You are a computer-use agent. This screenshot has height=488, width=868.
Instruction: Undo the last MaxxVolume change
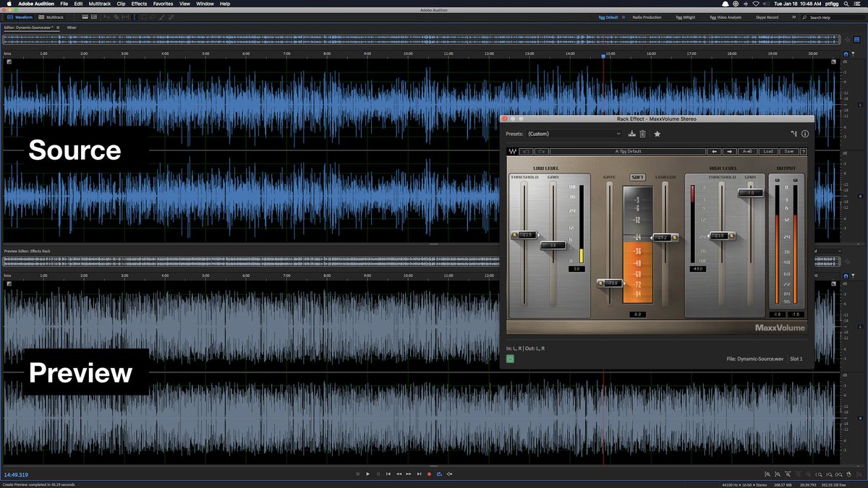(526, 152)
